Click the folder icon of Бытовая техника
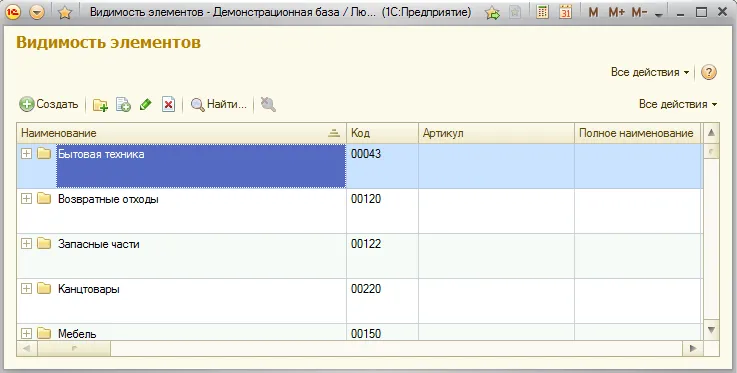This screenshot has width=737, height=373. tap(44, 154)
